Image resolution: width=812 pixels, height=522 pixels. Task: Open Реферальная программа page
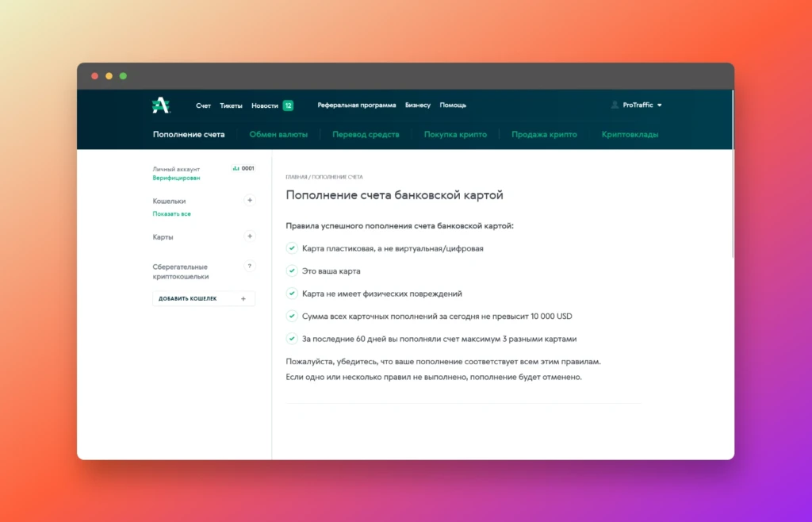[x=357, y=106]
